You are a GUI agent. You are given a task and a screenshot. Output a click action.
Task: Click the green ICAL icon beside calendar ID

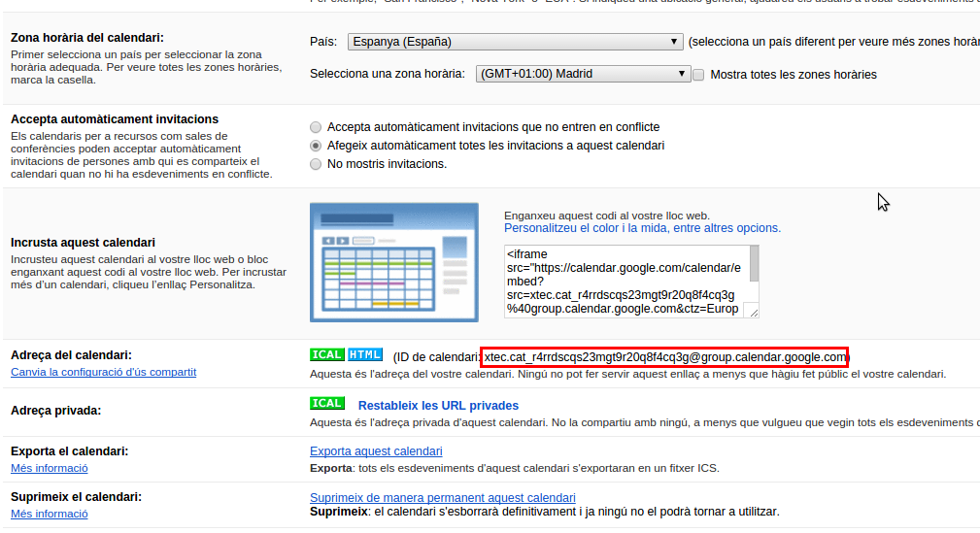tap(326, 354)
